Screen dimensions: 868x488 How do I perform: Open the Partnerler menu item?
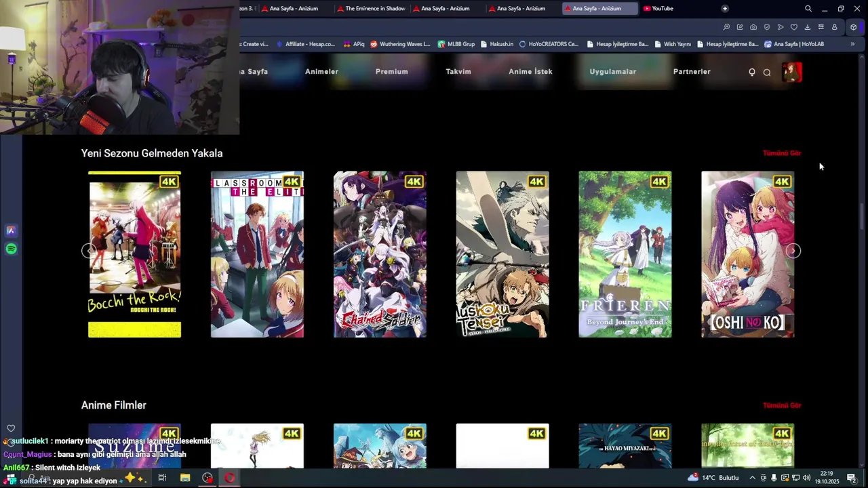(x=692, y=71)
